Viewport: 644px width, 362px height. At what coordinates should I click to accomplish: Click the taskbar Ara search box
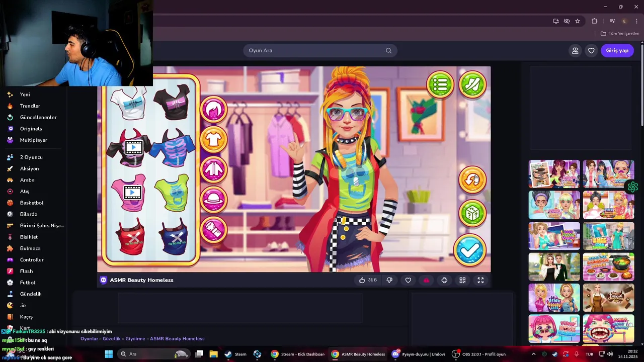tap(153, 354)
